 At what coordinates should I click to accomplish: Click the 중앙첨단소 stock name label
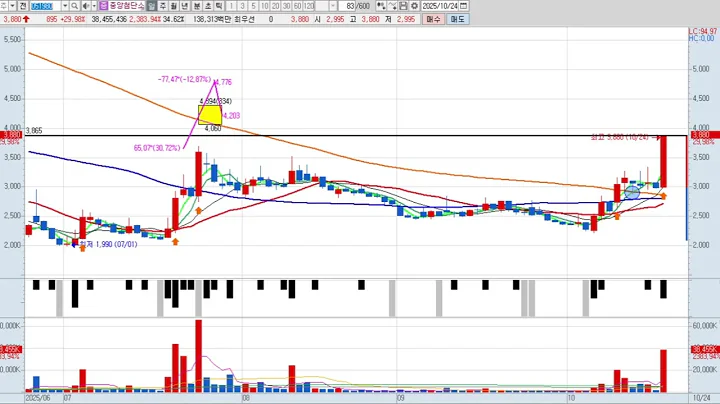[x=127, y=6]
